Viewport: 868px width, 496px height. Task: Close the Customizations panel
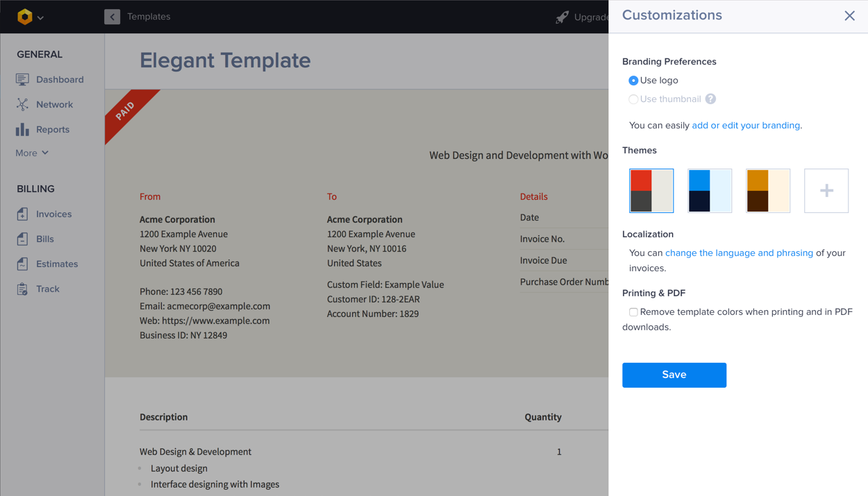tap(849, 16)
